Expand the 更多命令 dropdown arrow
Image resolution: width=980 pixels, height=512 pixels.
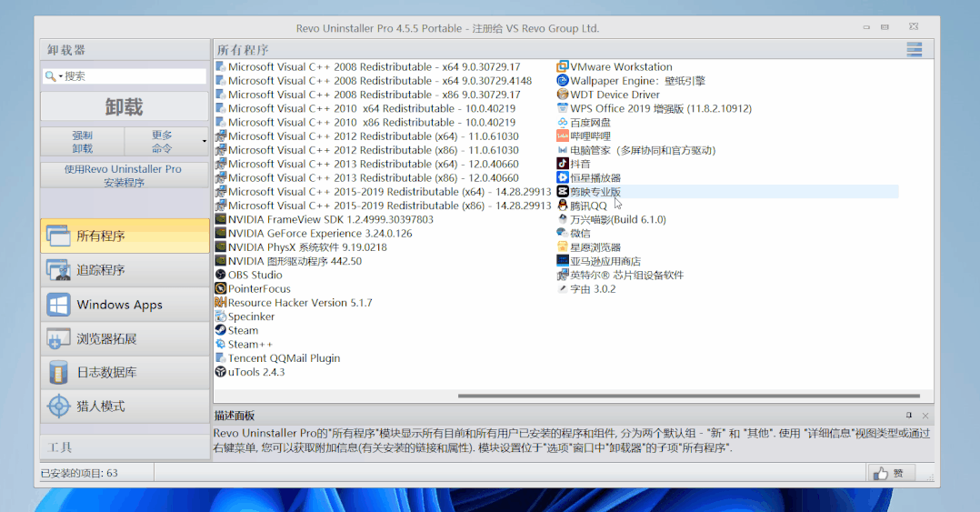coord(204,141)
